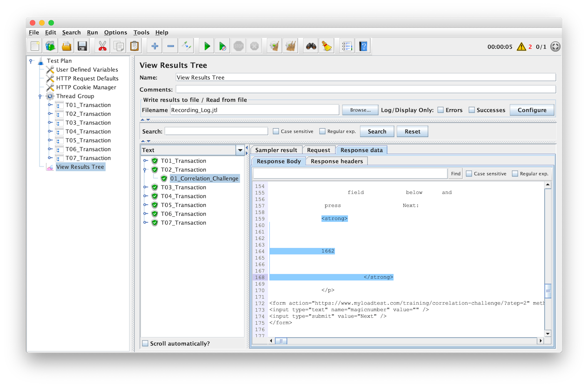Select the HTTP Cookie Manager node
This screenshot has height=387, width=588.
pyautogui.click(x=86, y=87)
